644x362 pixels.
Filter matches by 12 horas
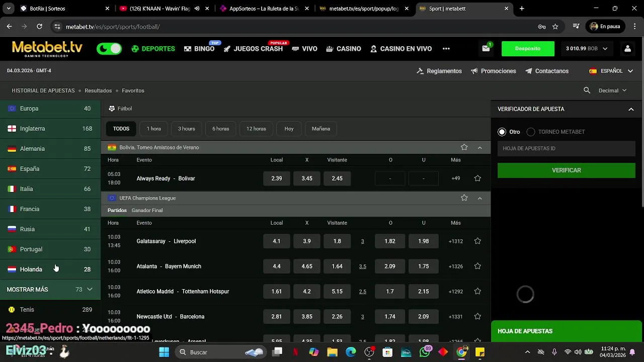[256, 129]
